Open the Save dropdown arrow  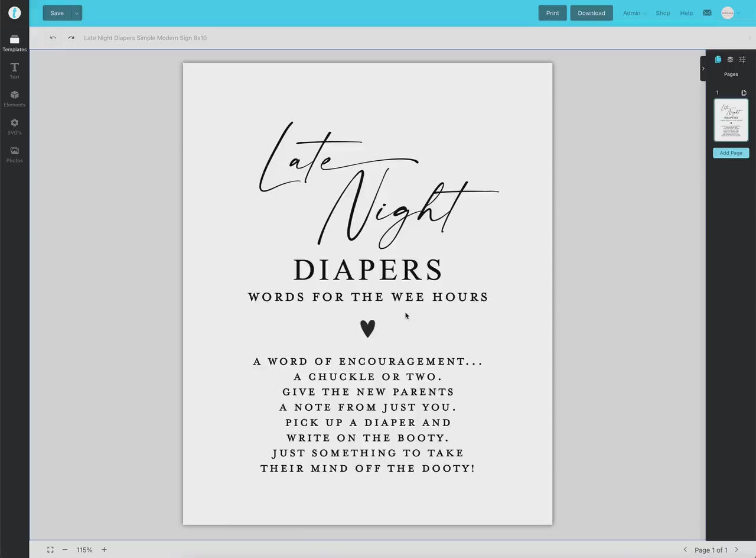click(x=76, y=13)
